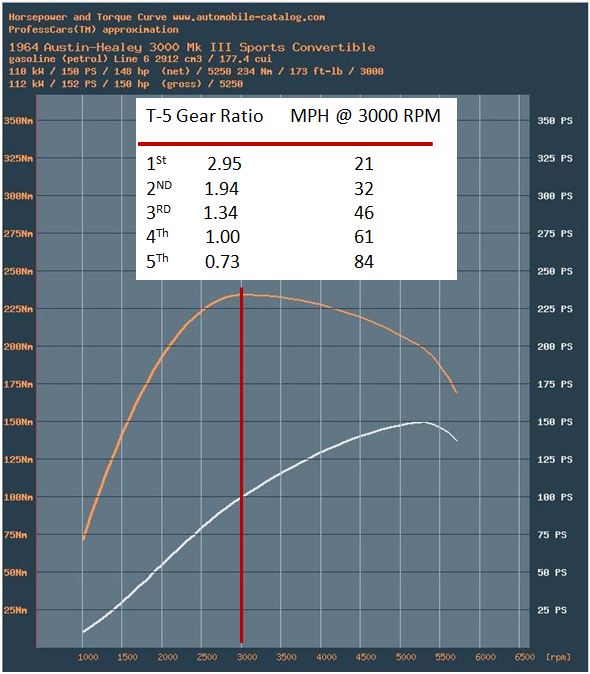Click the "4500" rpm axis label
Viewport: 590px width, 674px height.
366,657
